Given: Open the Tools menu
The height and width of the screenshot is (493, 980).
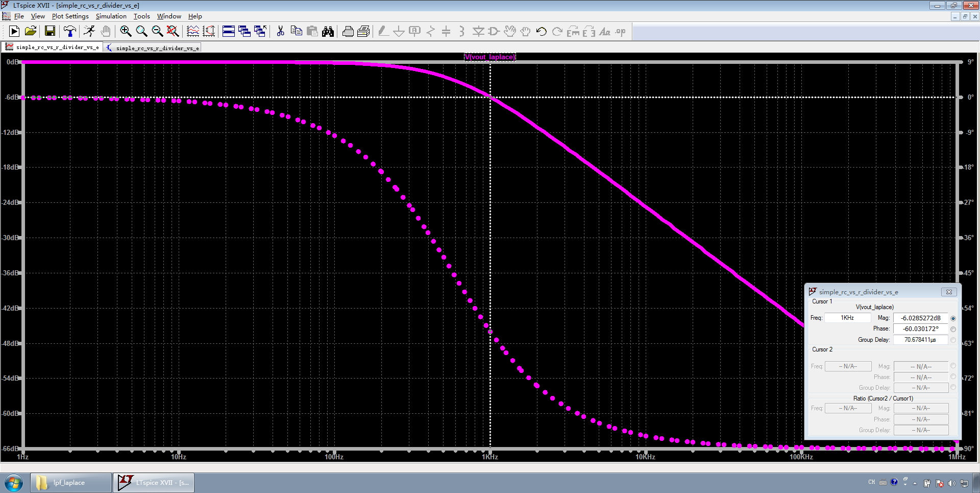Looking at the screenshot, I should 141,16.
